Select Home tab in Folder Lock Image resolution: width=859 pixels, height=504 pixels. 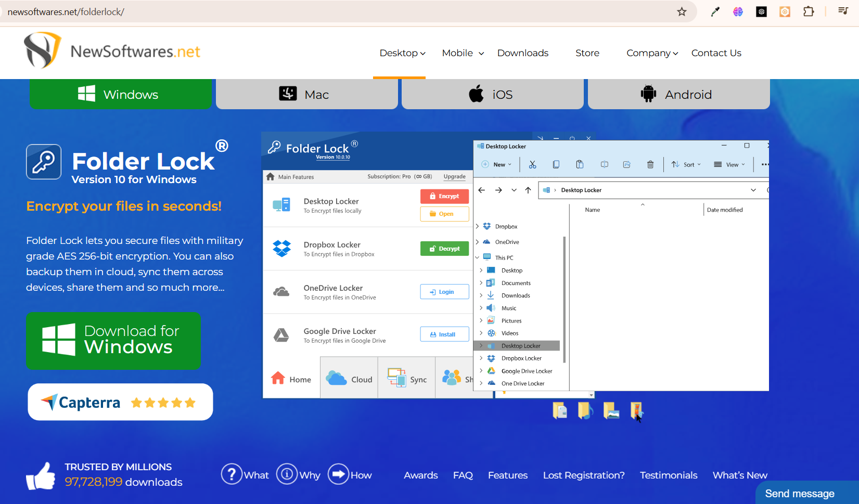coord(291,379)
